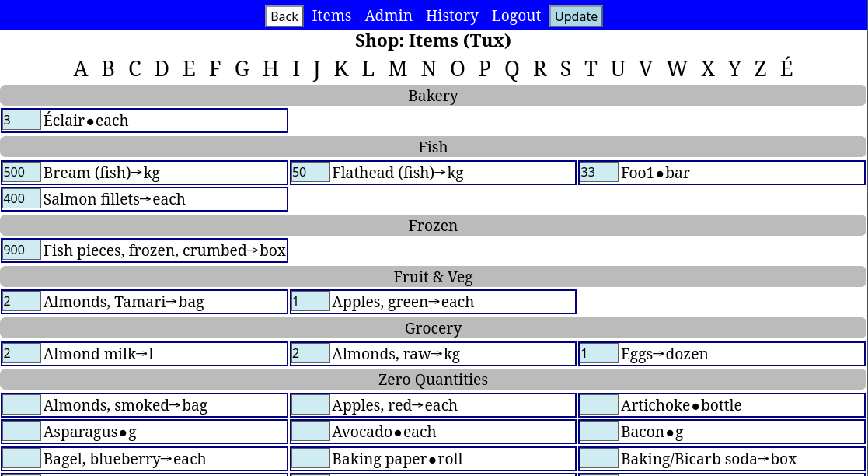Click the Back button
Image resolution: width=868 pixels, height=476 pixels.
284,16
